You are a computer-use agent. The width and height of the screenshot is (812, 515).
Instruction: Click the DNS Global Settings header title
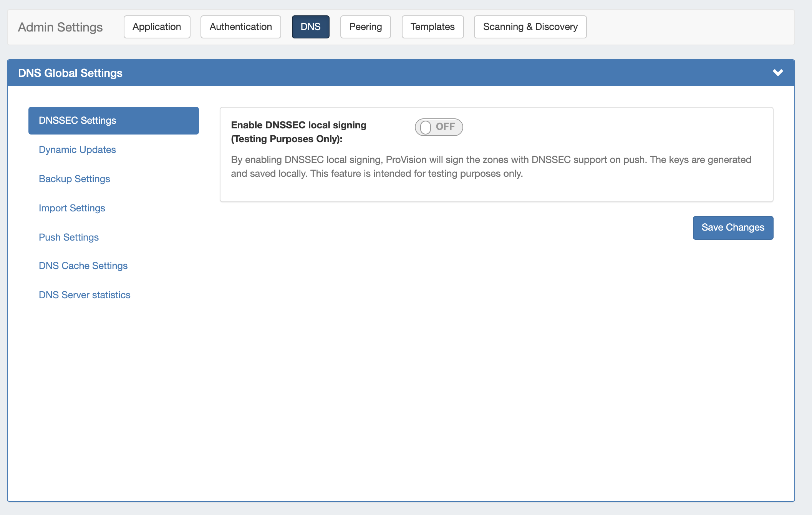point(70,73)
